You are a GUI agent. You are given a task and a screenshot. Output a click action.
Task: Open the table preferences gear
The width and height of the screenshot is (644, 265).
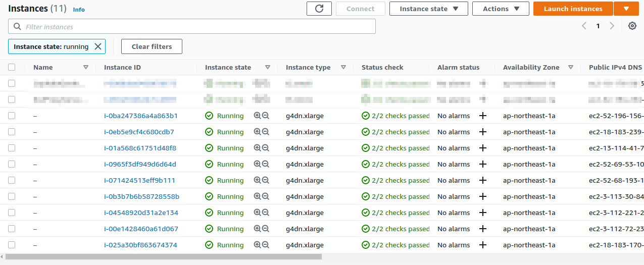[632, 26]
